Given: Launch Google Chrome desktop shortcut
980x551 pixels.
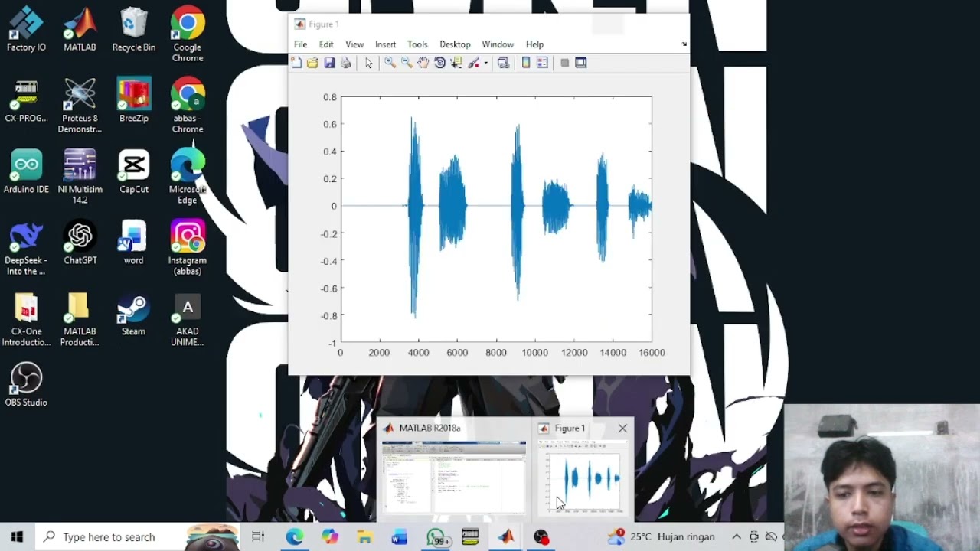Looking at the screenshot, I should [188, 34].
